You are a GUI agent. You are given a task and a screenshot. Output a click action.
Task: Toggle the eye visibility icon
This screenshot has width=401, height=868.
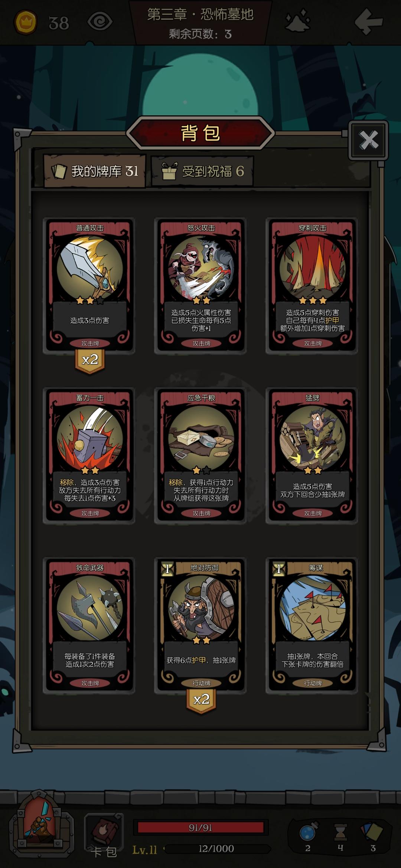point(100,22)
